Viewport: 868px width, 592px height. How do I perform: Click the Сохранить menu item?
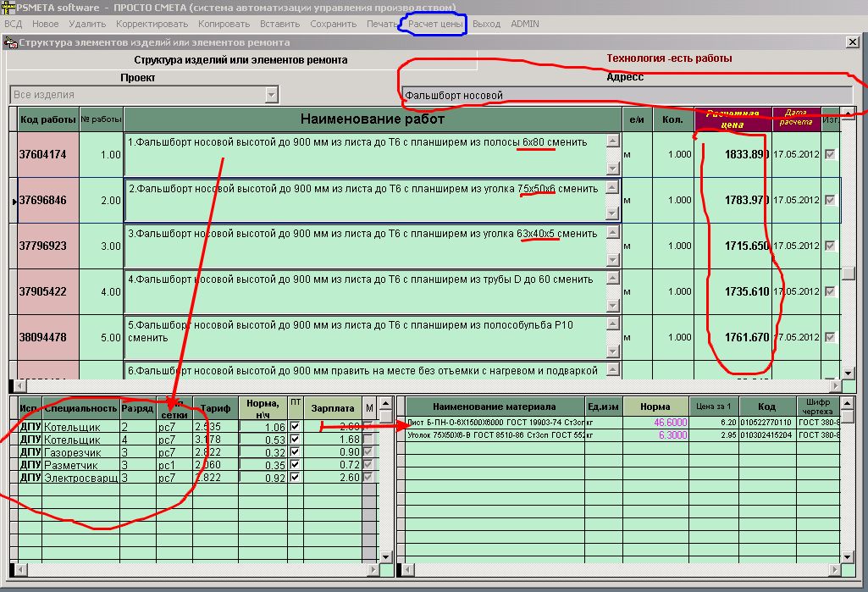click(333, 24)
